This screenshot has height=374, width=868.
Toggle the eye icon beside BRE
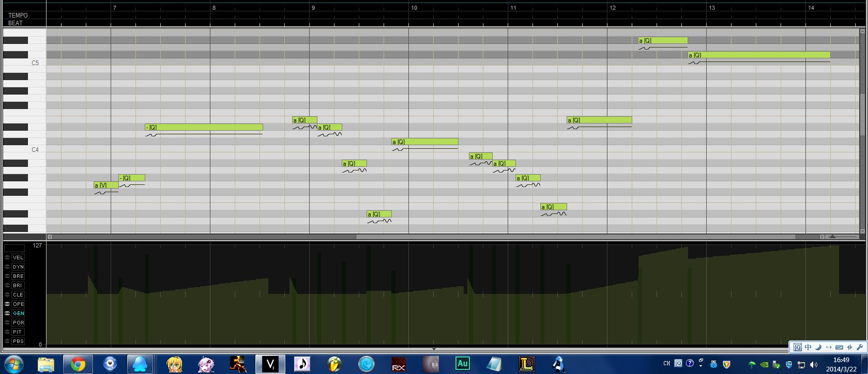click(x=7, y=276)
